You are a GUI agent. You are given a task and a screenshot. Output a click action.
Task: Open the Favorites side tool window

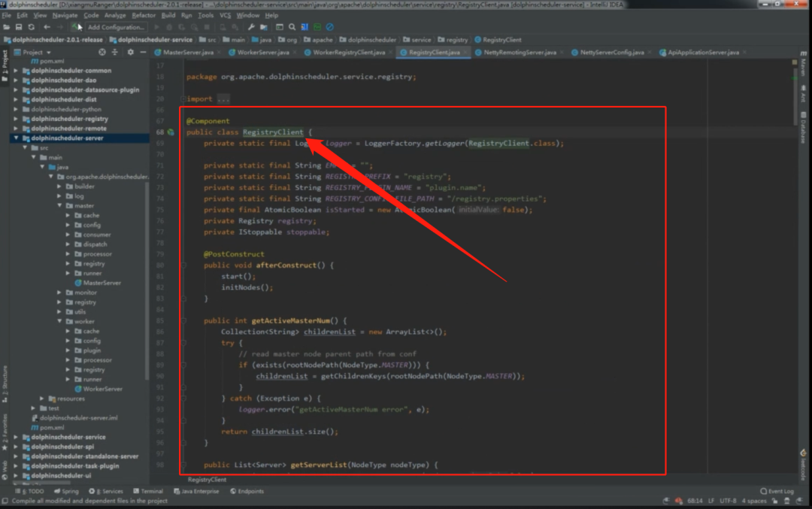[5, 432]
